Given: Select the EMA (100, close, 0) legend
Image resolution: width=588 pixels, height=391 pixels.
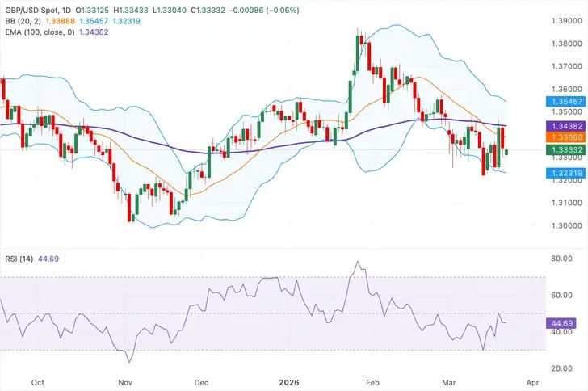Looking at the screenshot, I should click(x=38, y=31).
